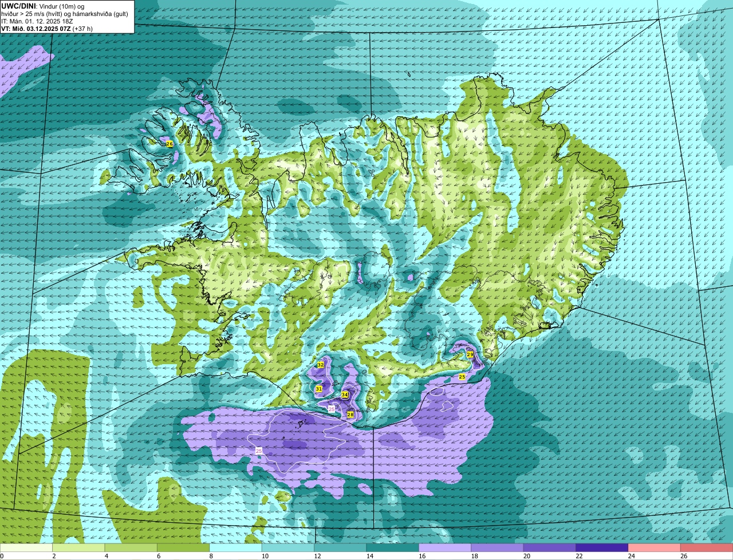Image resolution: width=733 pixels, height=560 pixels.
Task: Select the legend scale value 6
Action: 158,556
